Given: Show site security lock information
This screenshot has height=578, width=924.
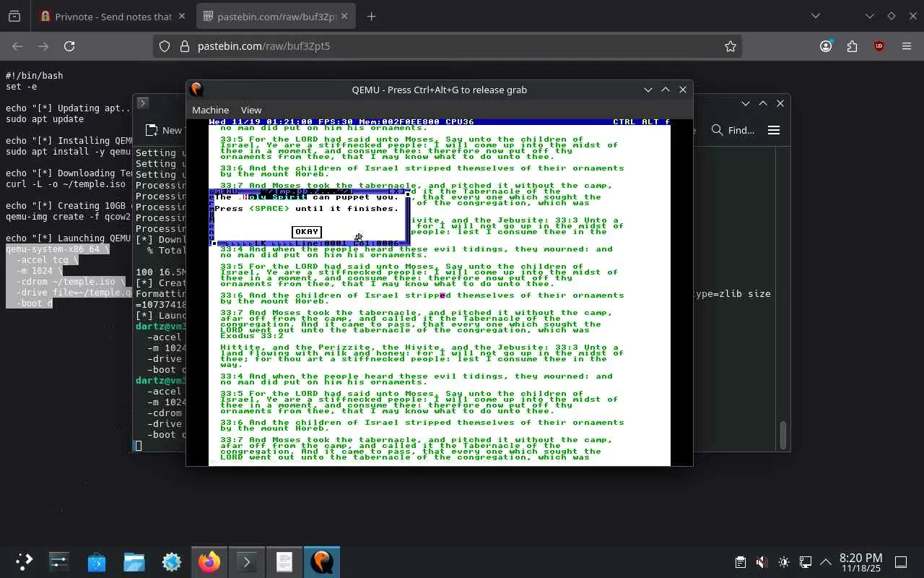Looking at the screenshot, I should click(184, 46).
